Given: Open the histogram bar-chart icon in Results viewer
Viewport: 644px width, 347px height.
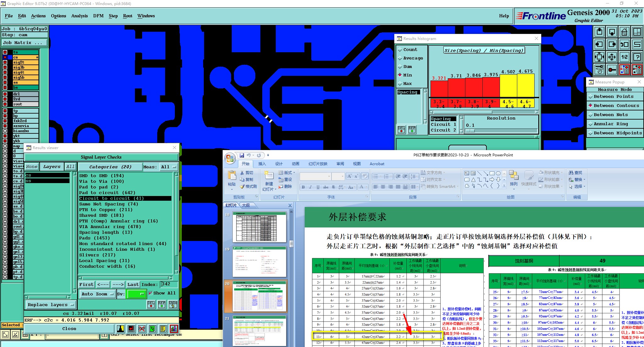Looking at the screenshot, I should pyautogui.click(x=174, y=329).
